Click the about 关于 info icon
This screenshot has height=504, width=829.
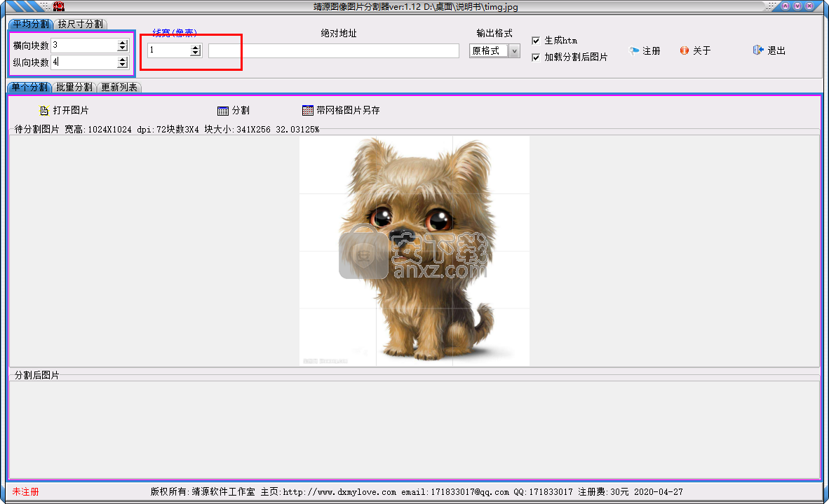tap(684, 50)
